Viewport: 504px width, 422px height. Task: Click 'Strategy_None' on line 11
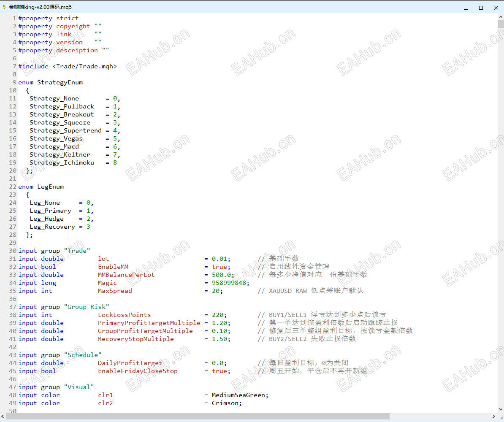coord(54,99)
